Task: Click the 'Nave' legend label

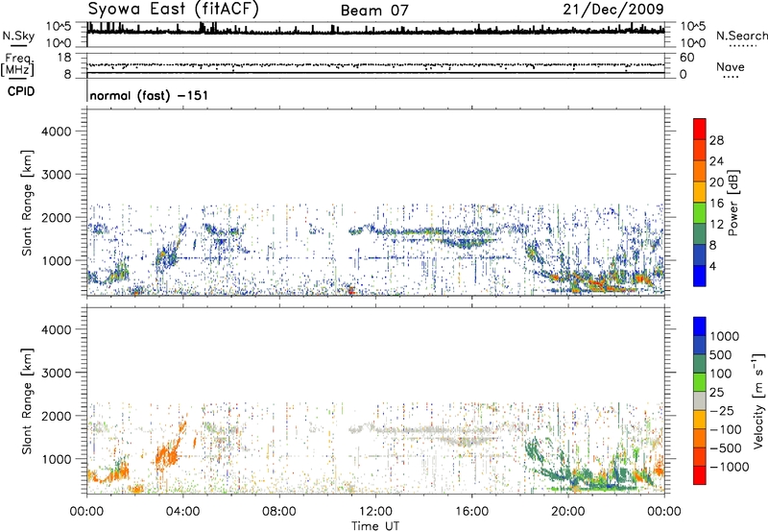Action: point(731,66)
